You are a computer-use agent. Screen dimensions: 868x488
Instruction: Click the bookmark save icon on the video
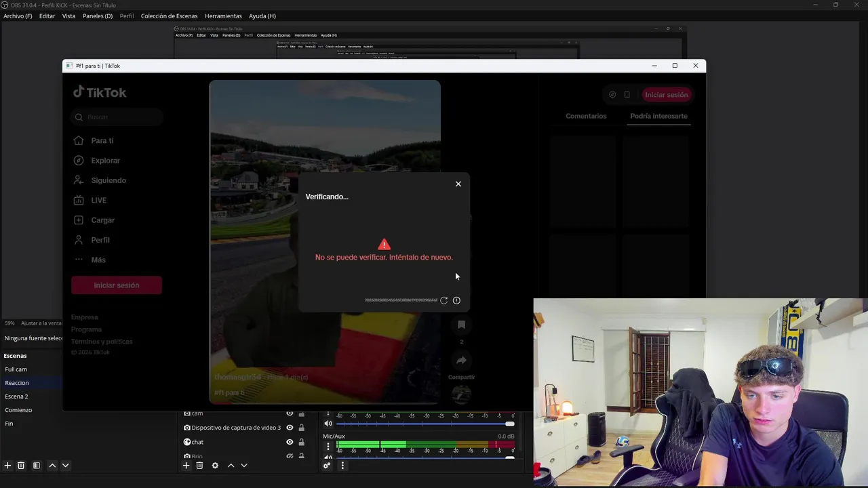[461, 325]
